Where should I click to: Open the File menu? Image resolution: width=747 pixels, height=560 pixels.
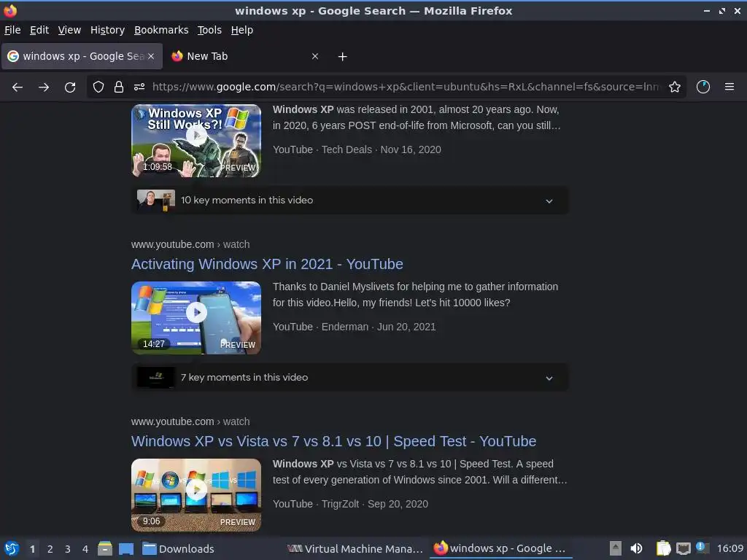coord(12,30)
